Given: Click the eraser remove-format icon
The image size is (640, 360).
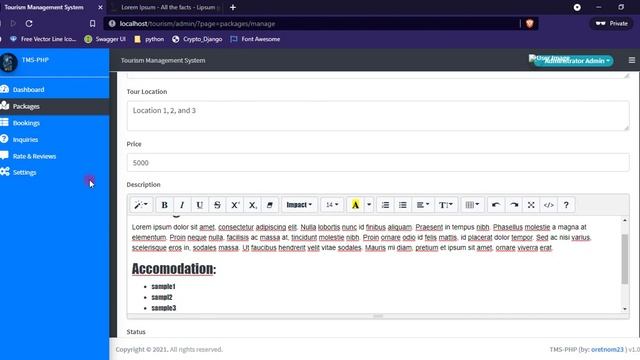Looking at the screenshot, I should (270, 205).
